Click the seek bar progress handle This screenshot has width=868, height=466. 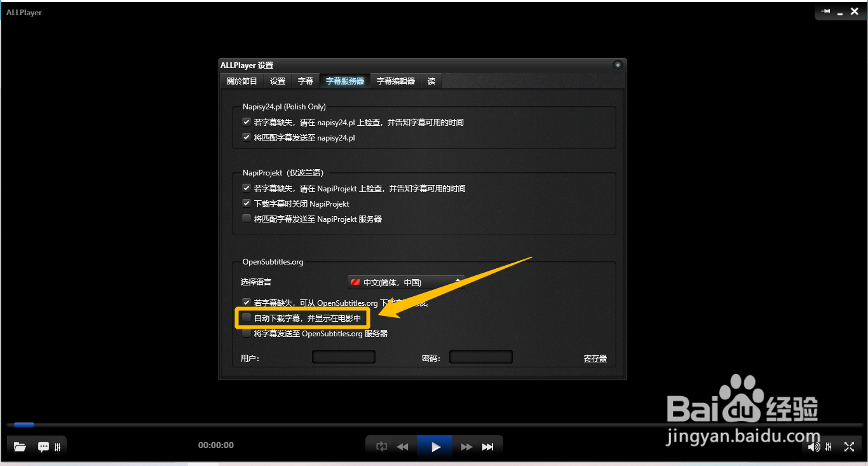pos(24,425)
